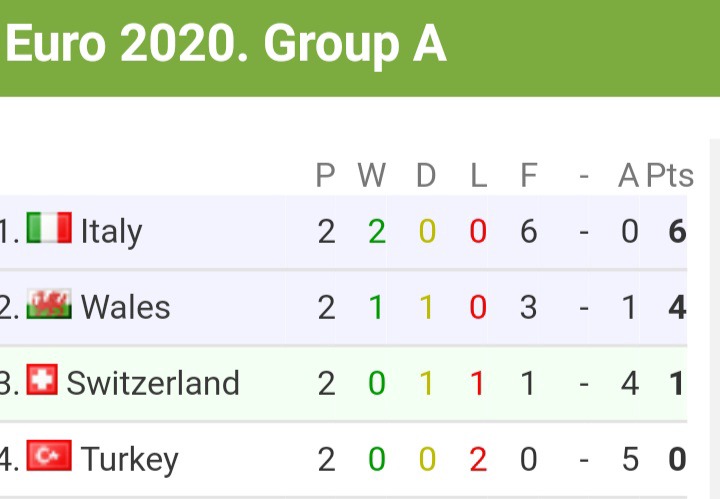Image resolution: width=720 pixels, height=499 pixels.
Task: Click the Switzerland flag icon
Action: click(x=42, y=381)
